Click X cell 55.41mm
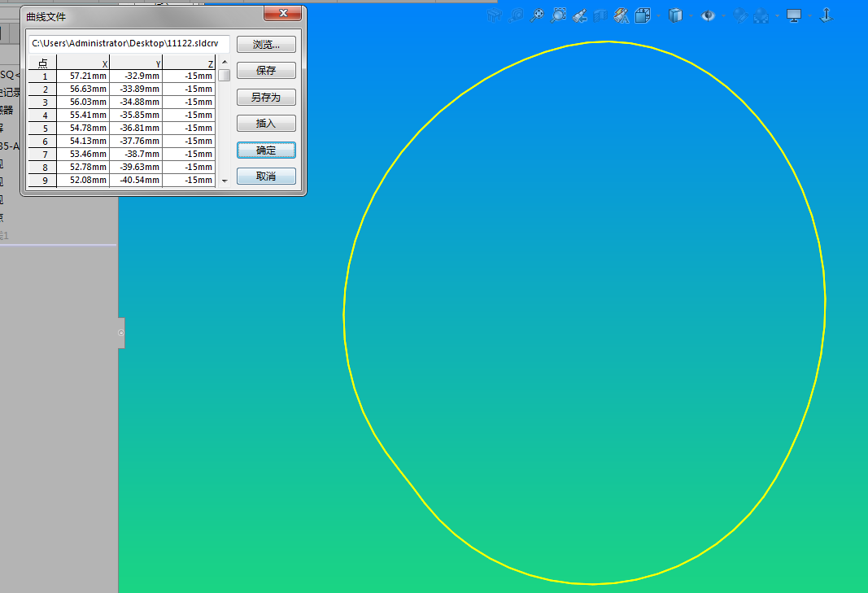 pyautogui.click(x=83, y=115)
